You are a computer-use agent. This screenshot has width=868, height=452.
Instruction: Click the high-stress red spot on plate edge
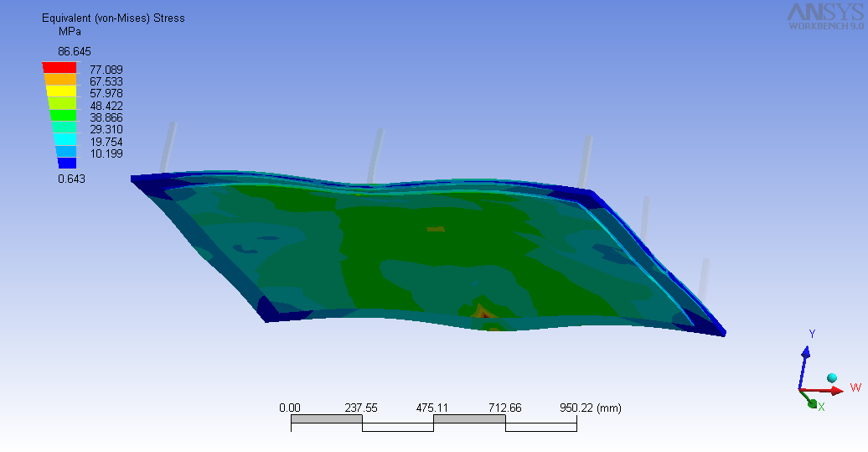483,314
